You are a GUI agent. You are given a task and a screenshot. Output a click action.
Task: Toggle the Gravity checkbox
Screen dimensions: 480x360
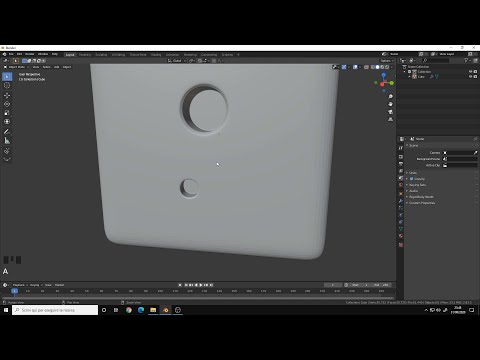point(411,179)
